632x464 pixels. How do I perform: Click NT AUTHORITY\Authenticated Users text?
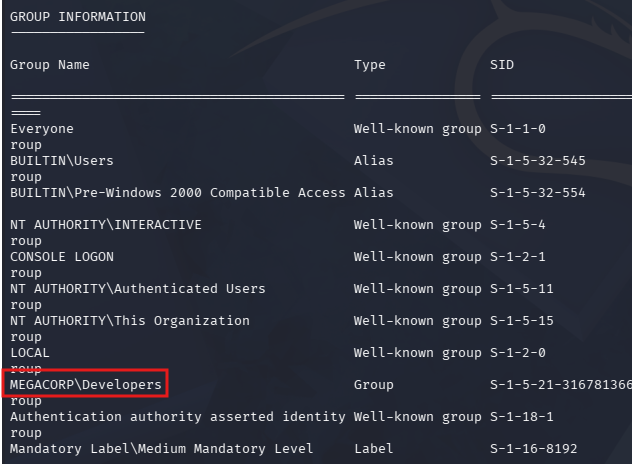pos(137,289)
